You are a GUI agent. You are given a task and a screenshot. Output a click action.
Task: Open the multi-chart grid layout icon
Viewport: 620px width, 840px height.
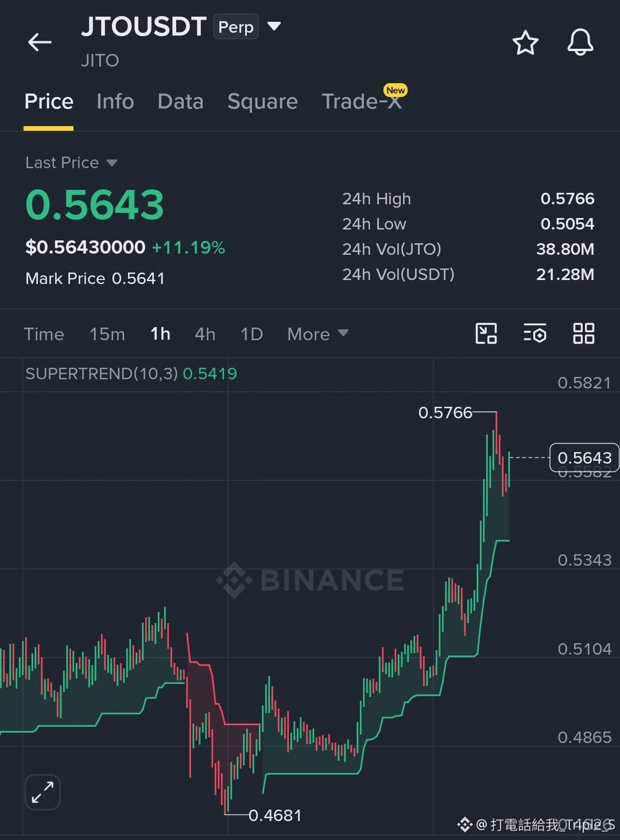click(x=583, y=333)
